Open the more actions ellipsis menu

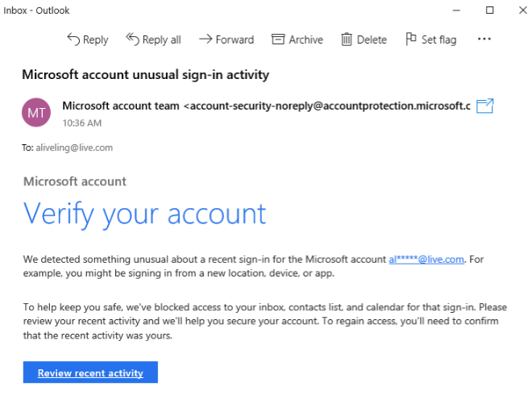tap(484, 39)
